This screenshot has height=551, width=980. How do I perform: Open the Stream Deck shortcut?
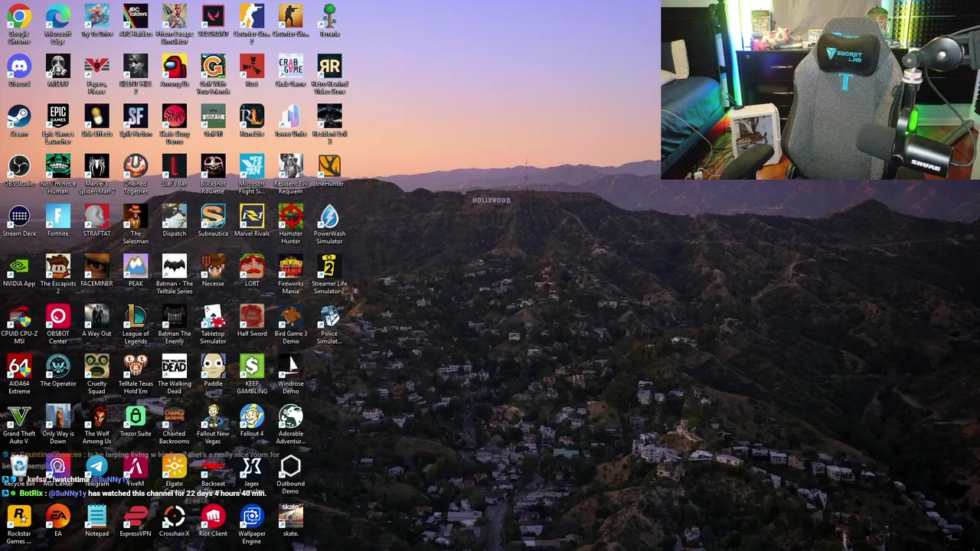click(x=19, y=220)
